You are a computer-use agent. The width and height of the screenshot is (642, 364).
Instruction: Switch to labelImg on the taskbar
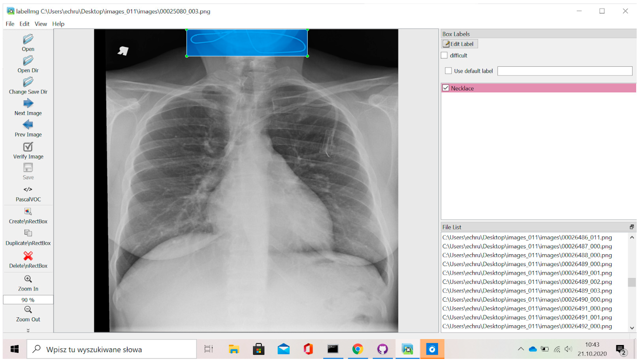point(407,349)
